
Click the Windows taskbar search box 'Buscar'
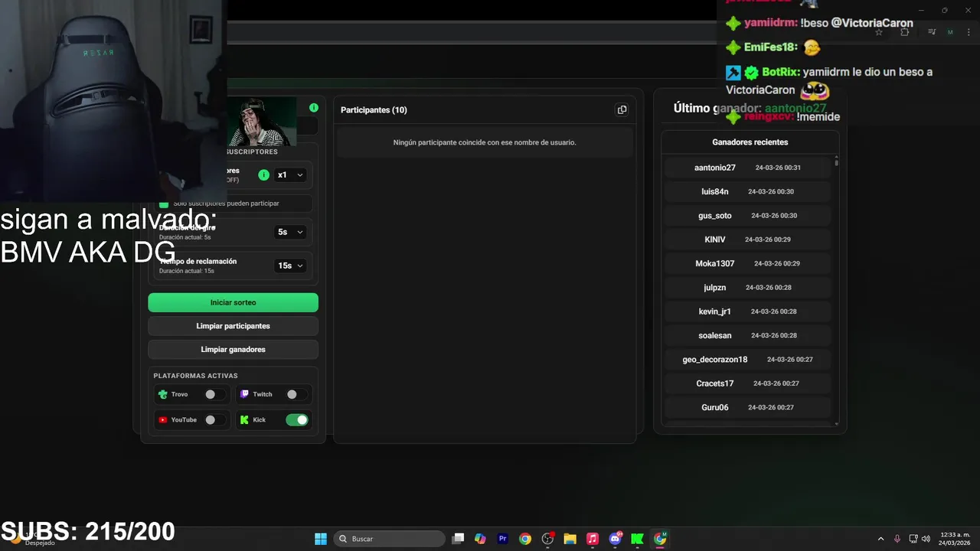[x=389, y=539]
